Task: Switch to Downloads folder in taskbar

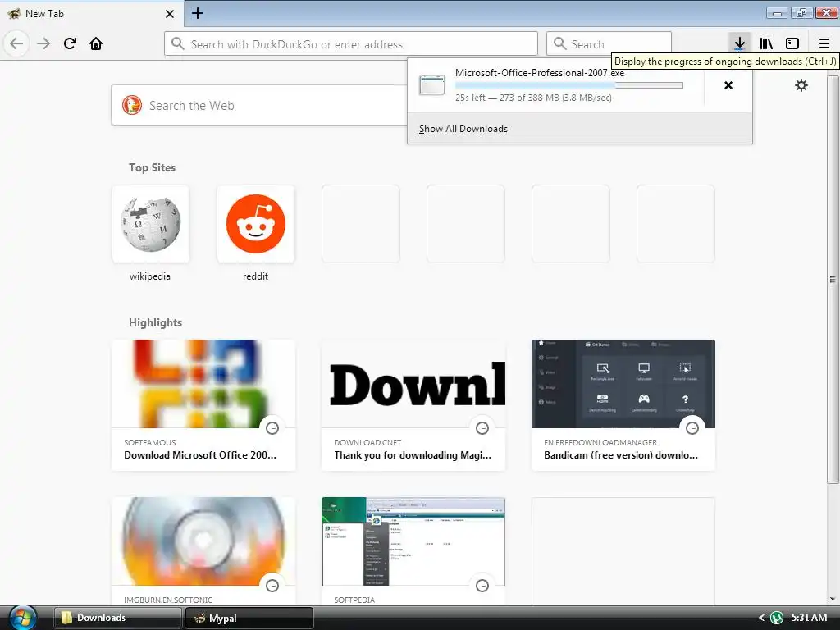Action: coord(117,618)
